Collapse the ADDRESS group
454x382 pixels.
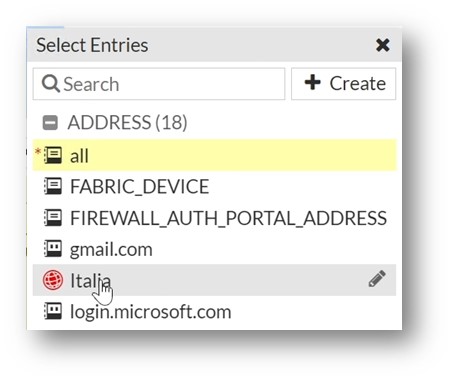point(50,122)
